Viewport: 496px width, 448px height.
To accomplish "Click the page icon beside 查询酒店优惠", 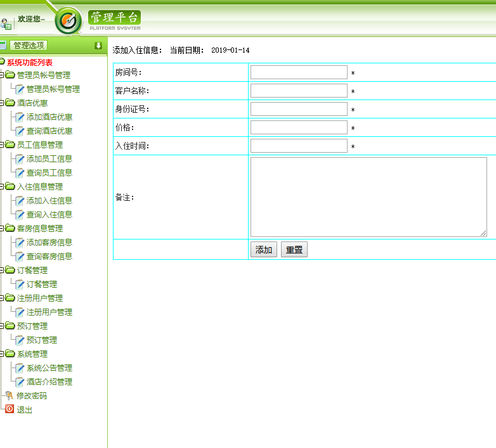I will [20, 131].
